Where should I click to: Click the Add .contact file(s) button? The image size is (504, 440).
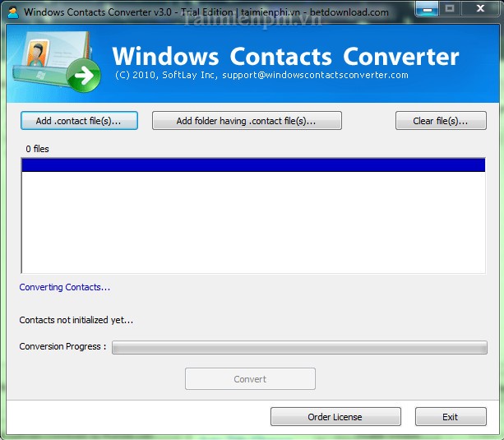79,121
